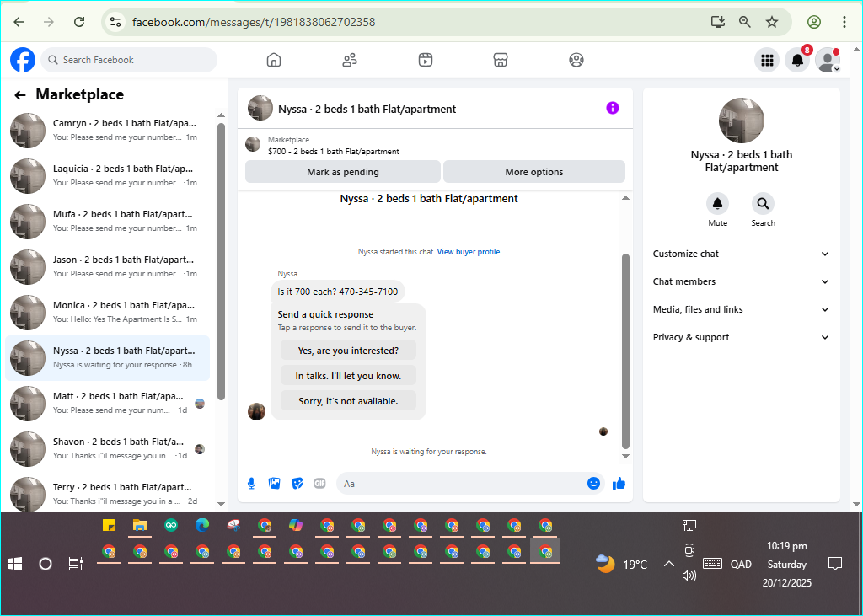Viewport: 863px width, 616px height.
Task: Choose a GIF icon
Action: [319, 484]
